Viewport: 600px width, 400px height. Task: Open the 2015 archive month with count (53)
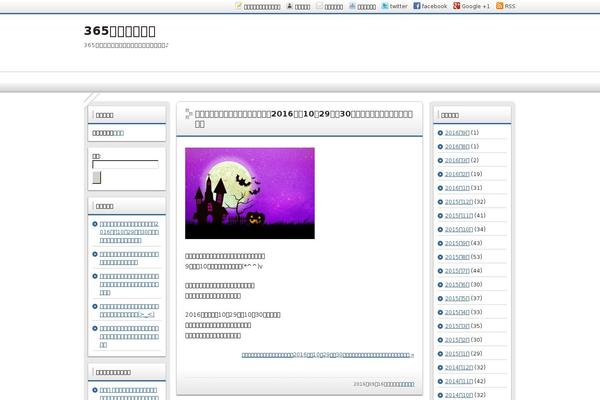coord(457,257)
